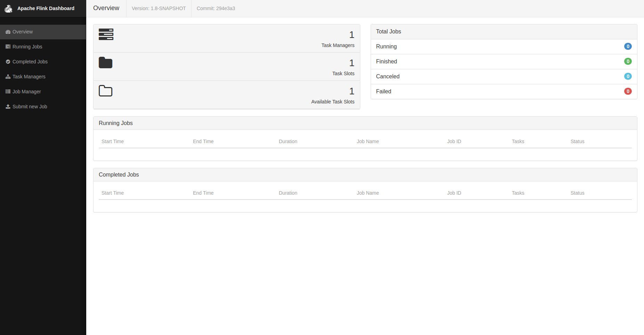Screen dimensions: 644x335
Task: Select the Finished row in Total Jobs
Action: 504,62
